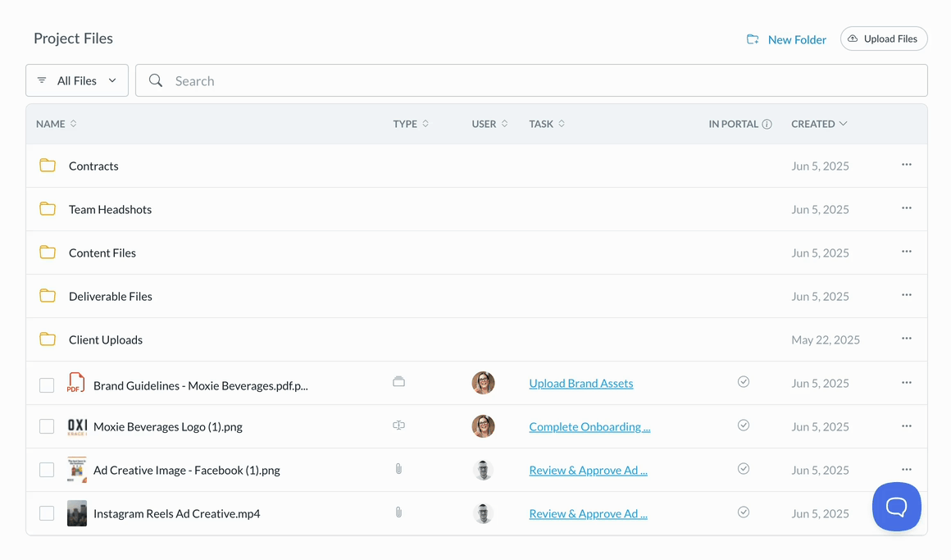The width and height of the screenshot is (951, 560).
Task: Click the Instagram Reels video thumbnail
Action: pyautogui.click(x=77, y=513)
